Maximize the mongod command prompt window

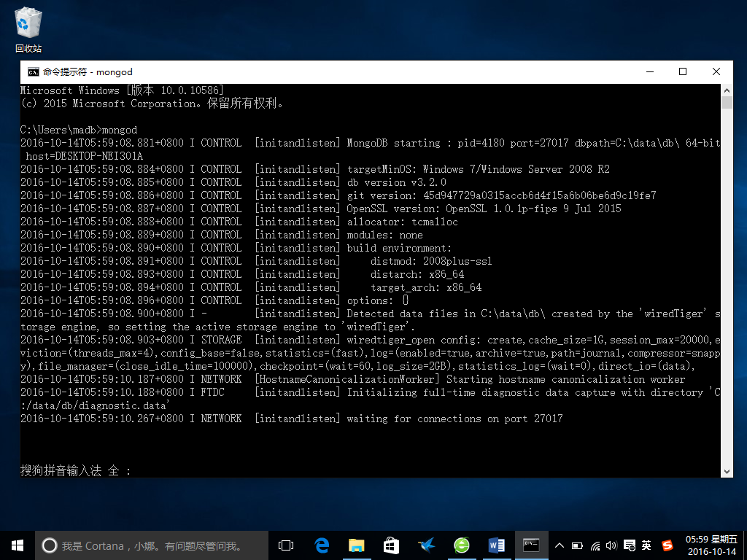click(x=683, y=72)
